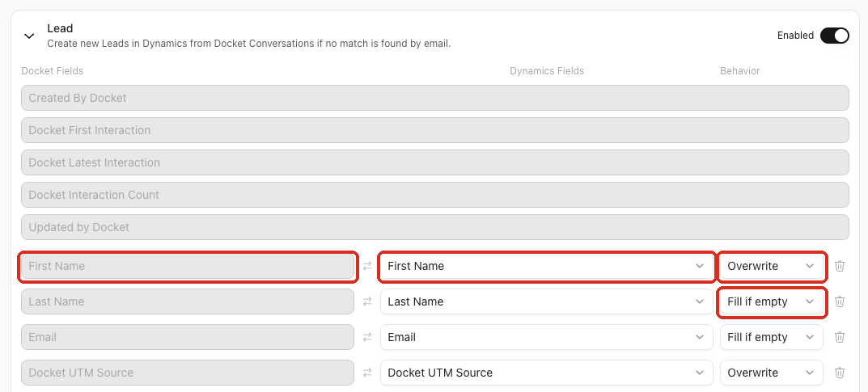868x392 pixels.
Task: Delete the Docket UTM Source mapping row
Action: 839,373
